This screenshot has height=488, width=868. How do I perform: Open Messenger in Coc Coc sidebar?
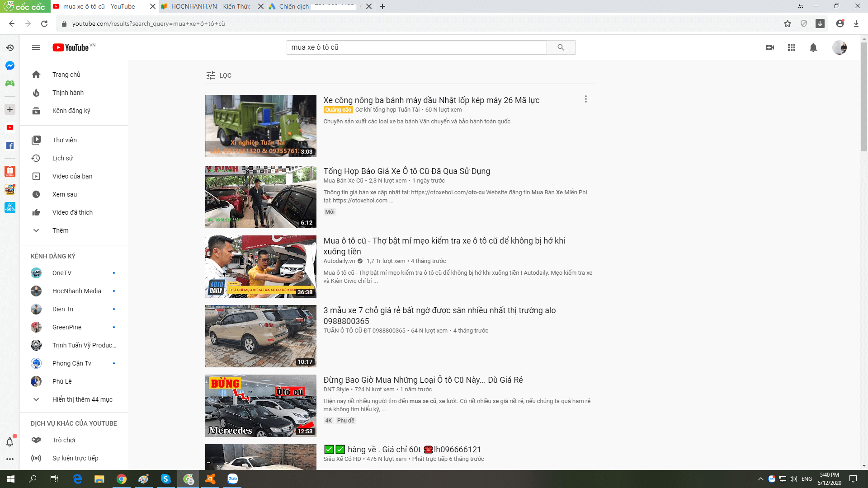[10, 66]
